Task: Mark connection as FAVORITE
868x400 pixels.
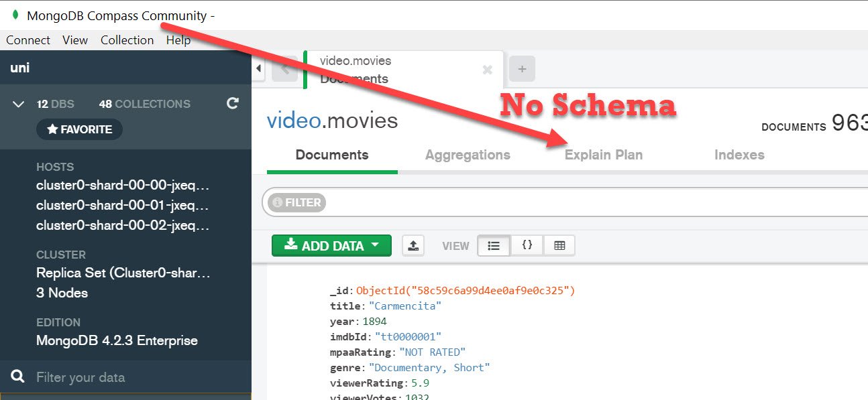Action: (79, 129)
